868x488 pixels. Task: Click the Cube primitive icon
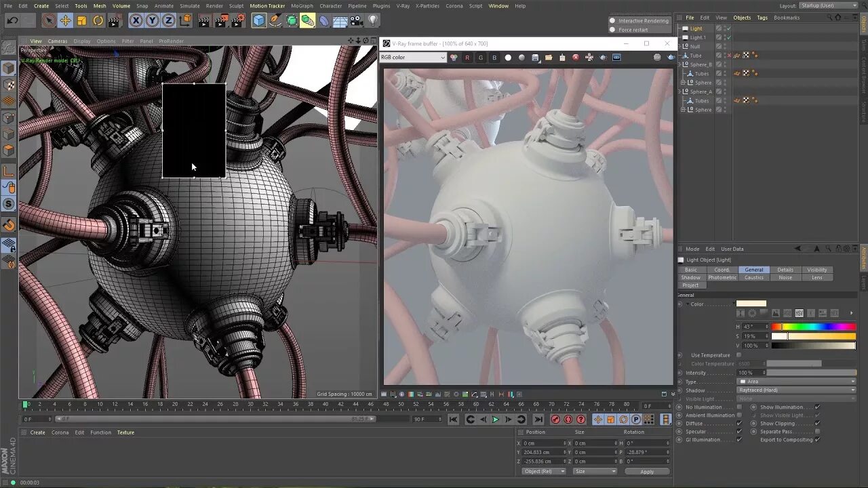(259, 21)
